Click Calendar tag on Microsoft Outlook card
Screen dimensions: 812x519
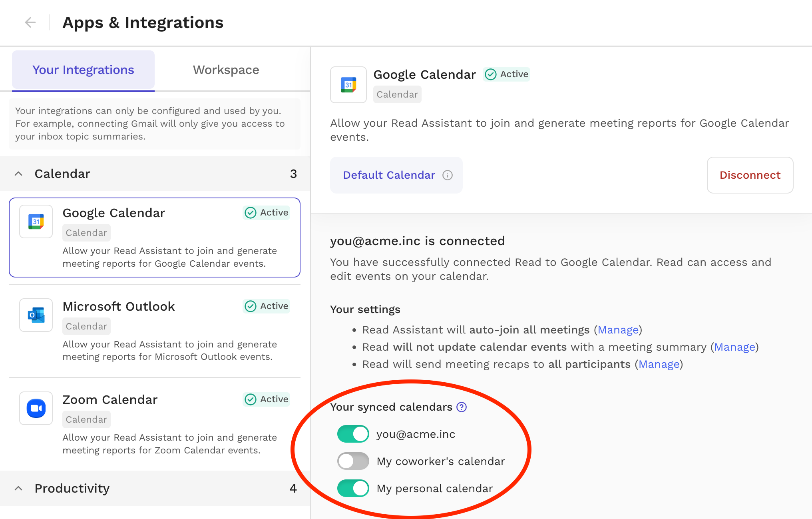coord(86,326)
